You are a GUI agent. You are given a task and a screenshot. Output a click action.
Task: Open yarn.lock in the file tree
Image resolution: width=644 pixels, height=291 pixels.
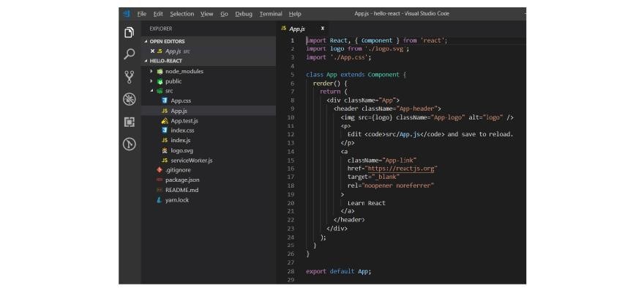(177, 200)
